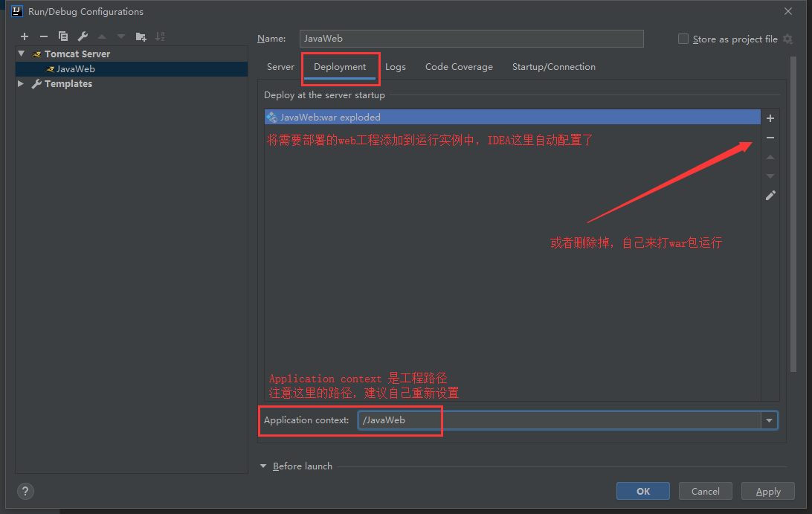
Task: Copy the selected configuration
Action: coord(63,36)
